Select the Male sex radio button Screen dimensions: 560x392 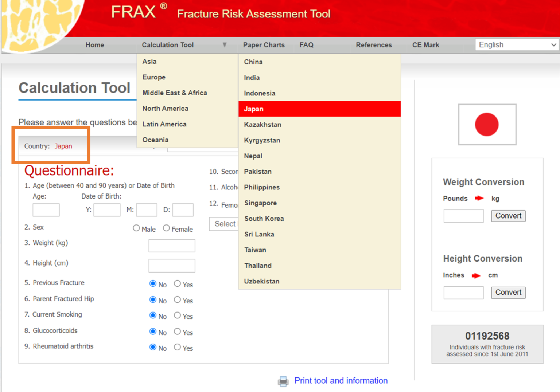click(x=136, y=228)
